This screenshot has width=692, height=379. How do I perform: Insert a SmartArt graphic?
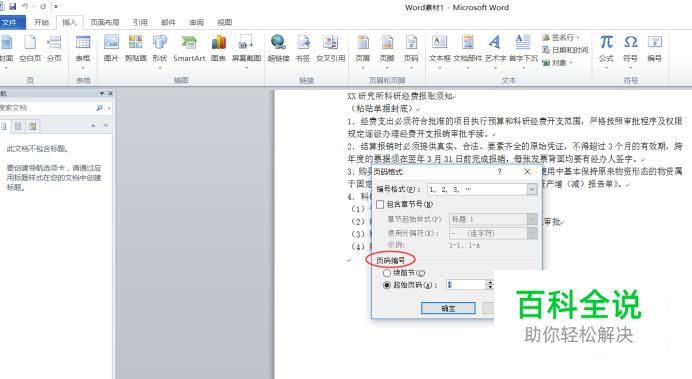pyautogui.click(x=189, y=49)
